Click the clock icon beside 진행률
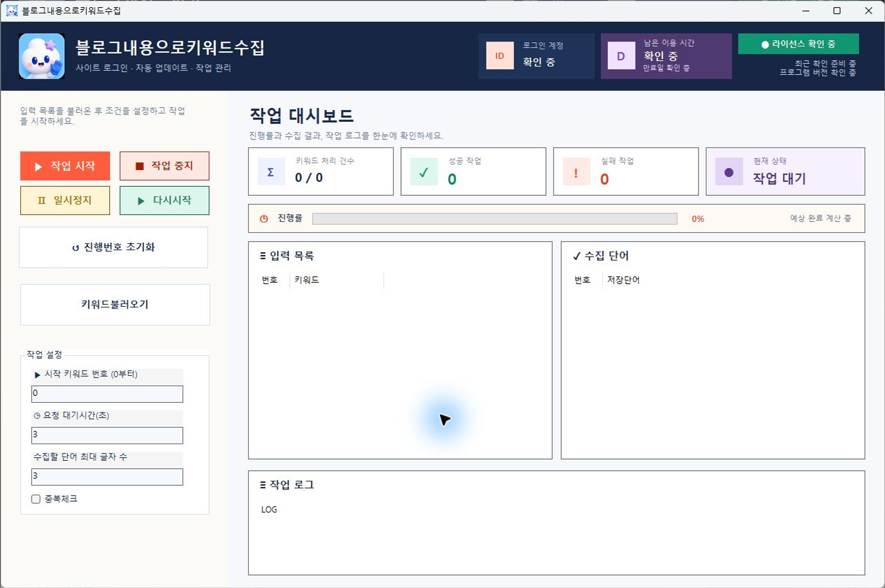This screenshot has height=588, width=885. (x=264, y=218)
